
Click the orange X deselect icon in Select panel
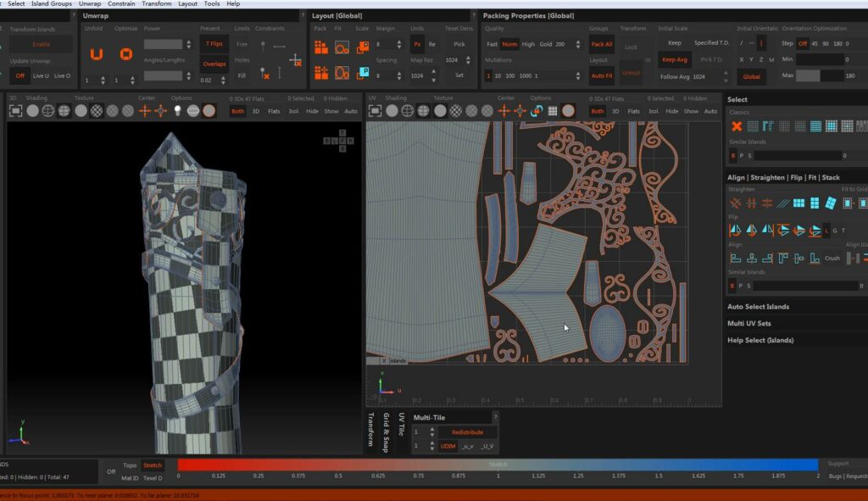click(737, 127)
